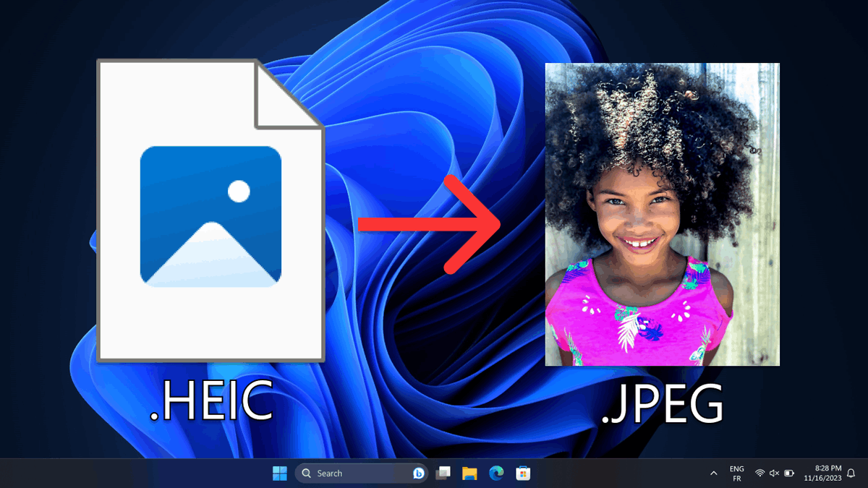Select the .JPEG girl photo thumbnail

662,214
